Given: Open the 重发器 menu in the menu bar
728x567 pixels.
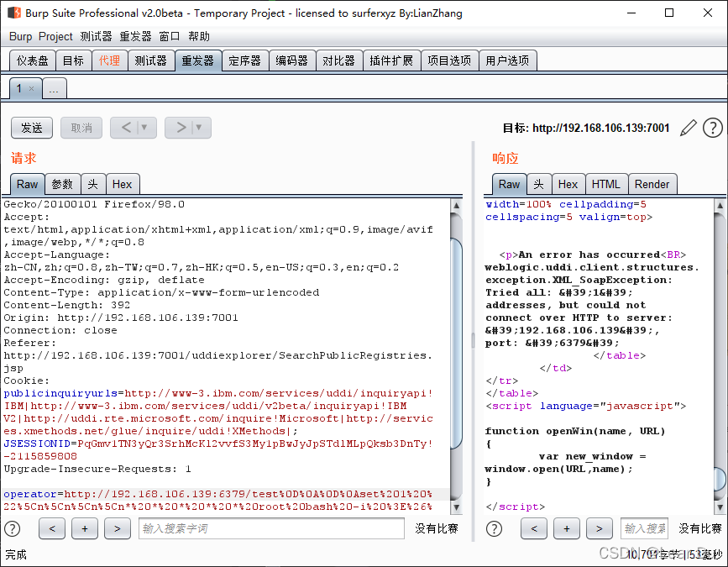Looking at the screenshot, I should [135, 36].
